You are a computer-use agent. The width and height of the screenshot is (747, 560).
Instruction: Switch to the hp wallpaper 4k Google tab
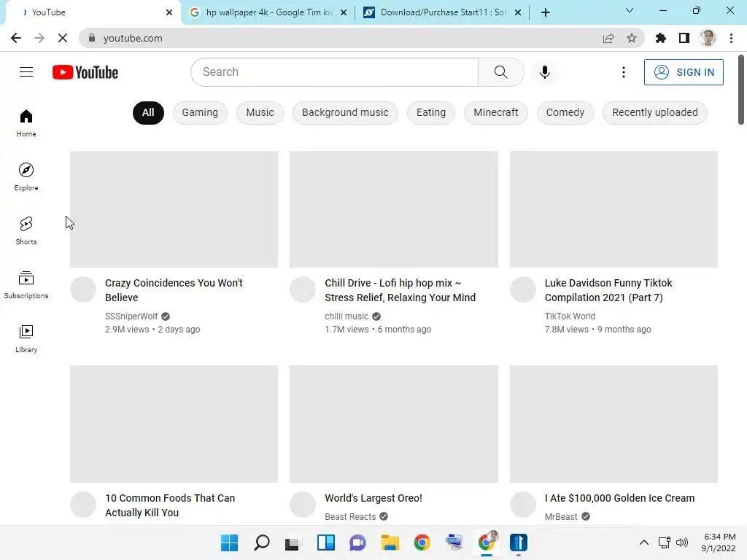tap(269, 12)
